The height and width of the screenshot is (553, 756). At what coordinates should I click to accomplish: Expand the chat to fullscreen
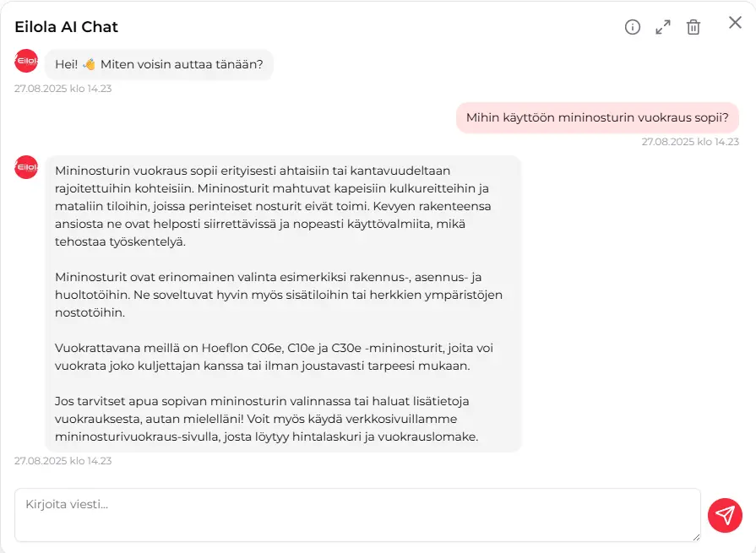pos(663,27)
